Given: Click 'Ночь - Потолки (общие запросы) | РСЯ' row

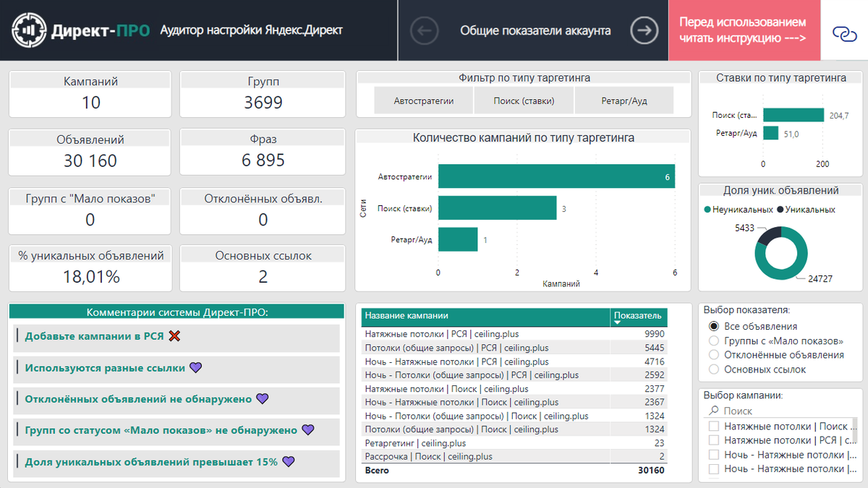Looking at the screenshot, I should click(x=514, y=375).
